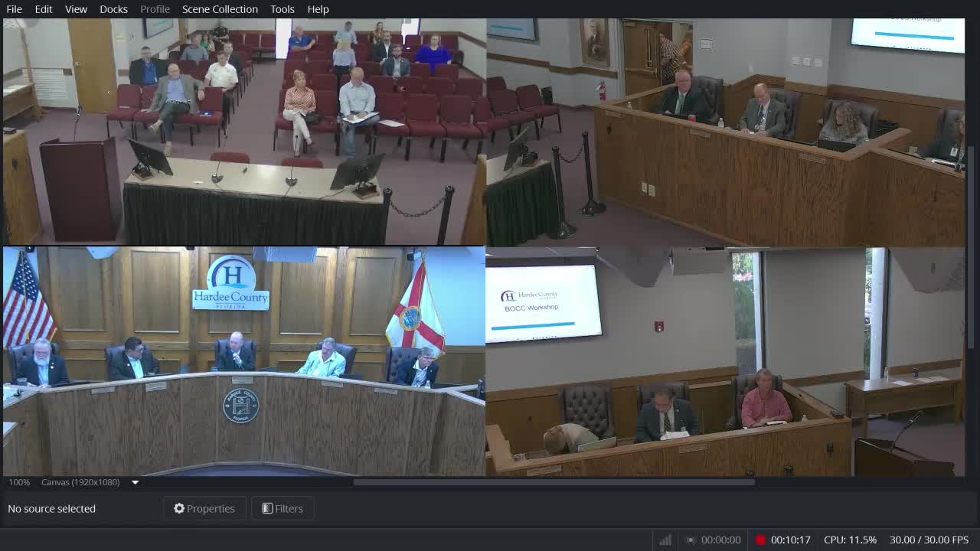
Task: Select the Hardee County seal camera view
Action: [244, 361]
